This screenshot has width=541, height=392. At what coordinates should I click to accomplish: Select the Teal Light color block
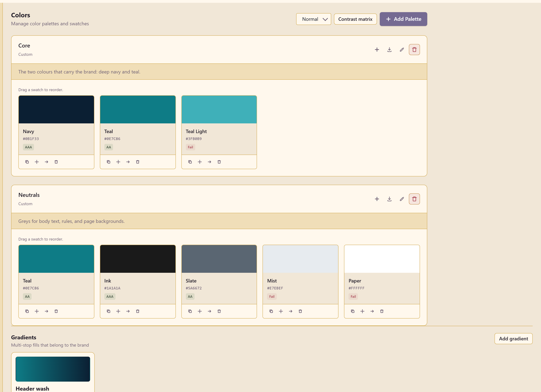219,110
